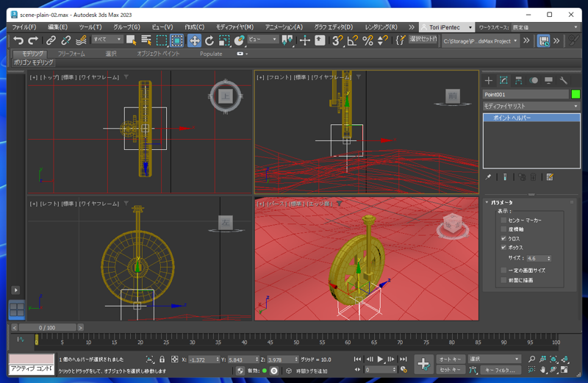Open the Select by Name list
Viewport: 588px width, 383px height.
[146, 40]
